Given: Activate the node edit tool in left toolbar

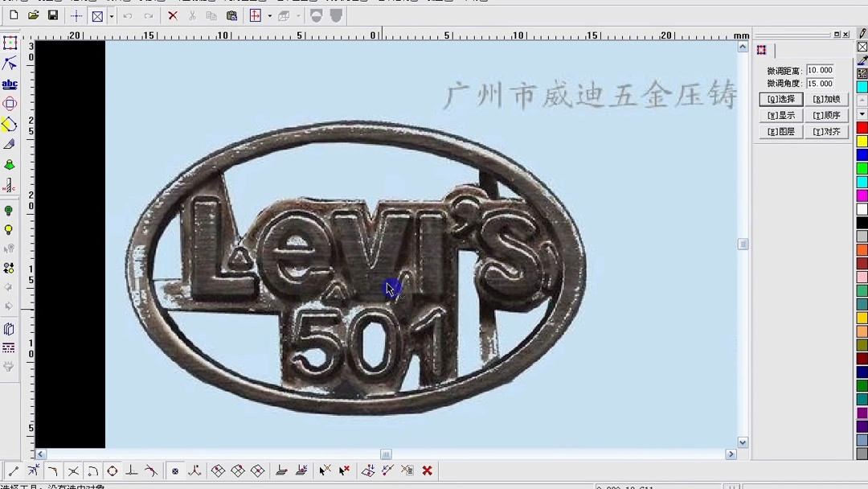Looking at the screenshot, I should pos(10,64).
